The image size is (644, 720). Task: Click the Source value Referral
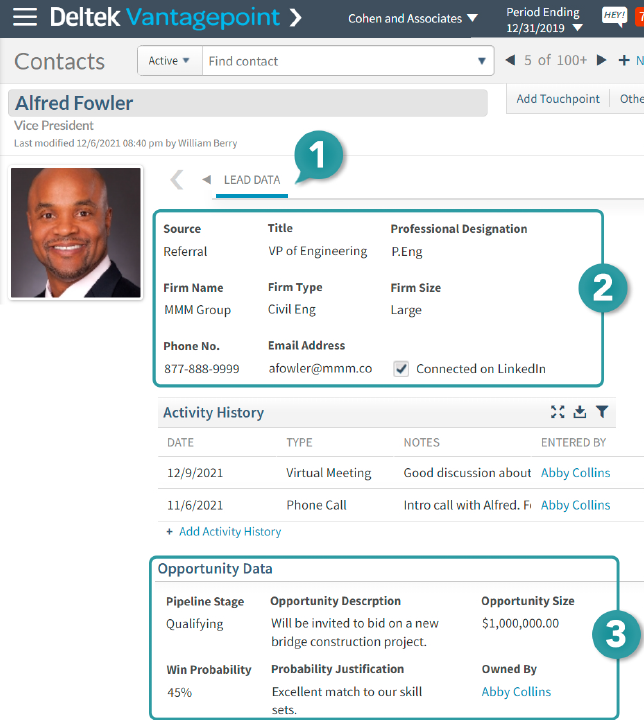(x=185, y=252)
